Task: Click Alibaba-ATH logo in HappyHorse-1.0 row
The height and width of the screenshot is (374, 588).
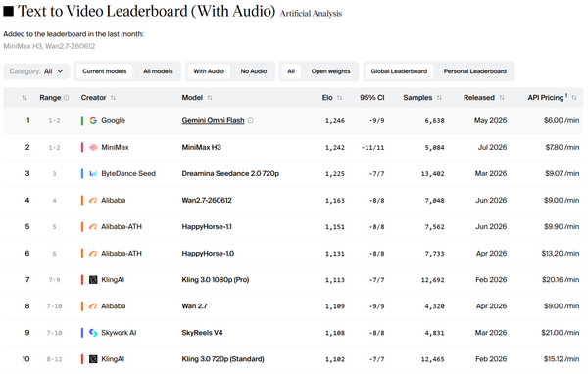Action: pos(93,254)
